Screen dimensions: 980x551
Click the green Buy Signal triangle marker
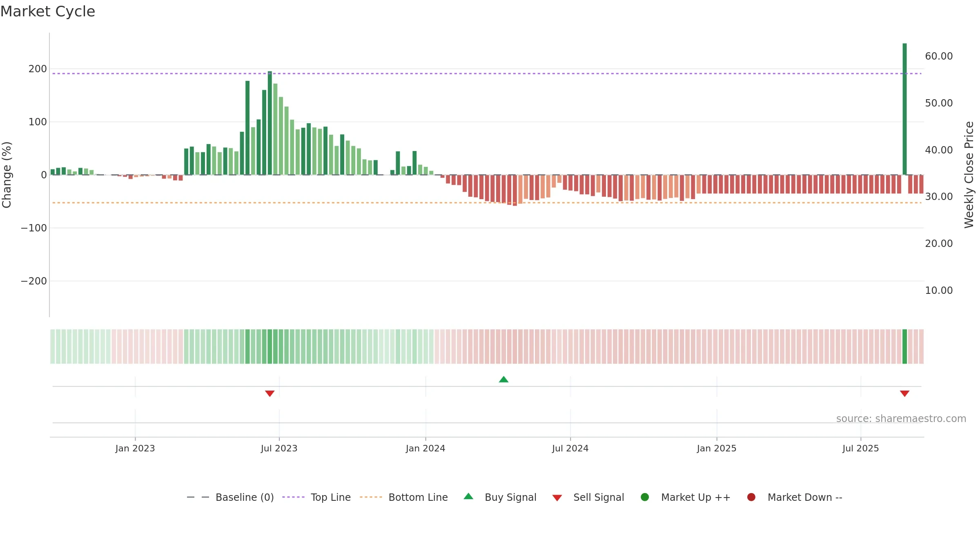pyautogui.click(x=503, y=379)
